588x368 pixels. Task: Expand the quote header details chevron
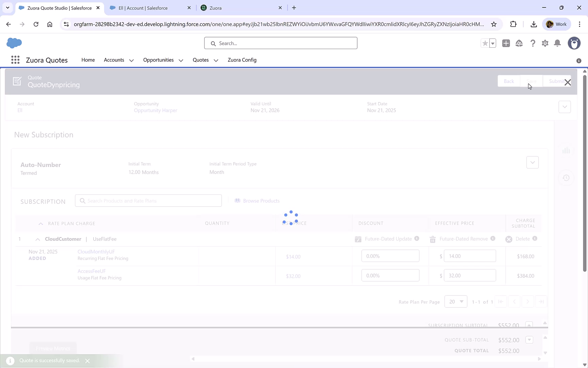tap(565, 107)
